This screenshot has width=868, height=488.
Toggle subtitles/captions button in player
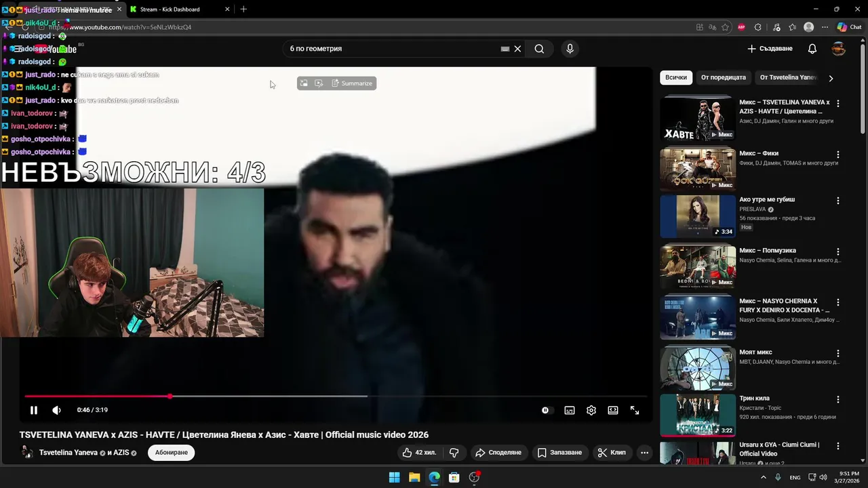(570, 410)
